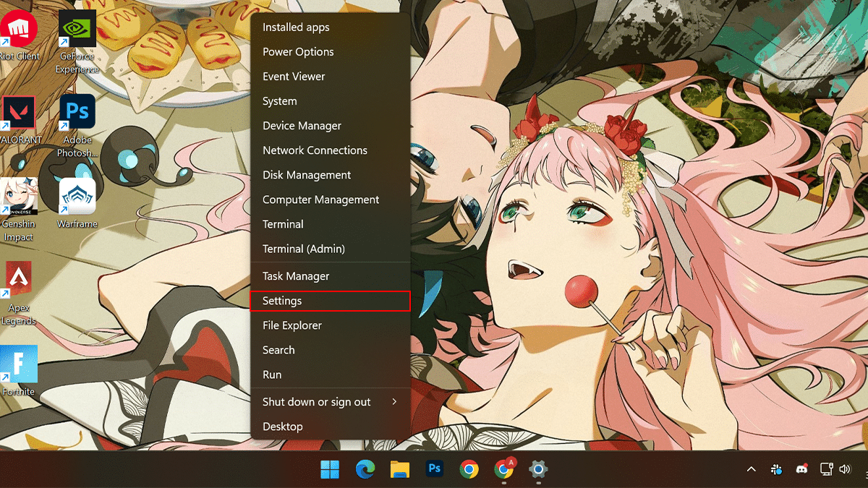
Task: Open the network status tray icon
Action: click(826, 469)
